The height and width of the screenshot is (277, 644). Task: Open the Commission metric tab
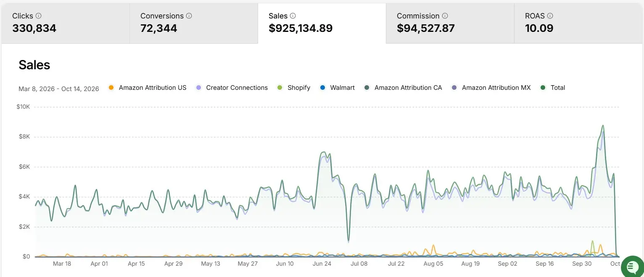point(450,23)
